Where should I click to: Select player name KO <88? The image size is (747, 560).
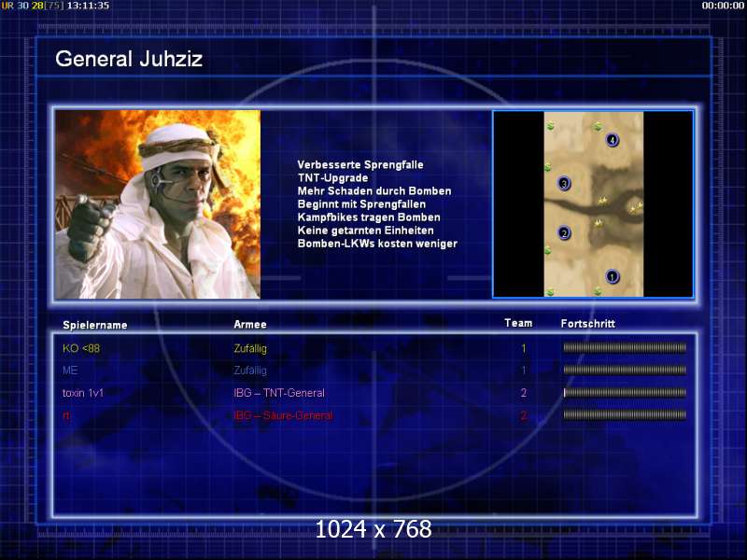pyautogui.click(x=81, y=348)
